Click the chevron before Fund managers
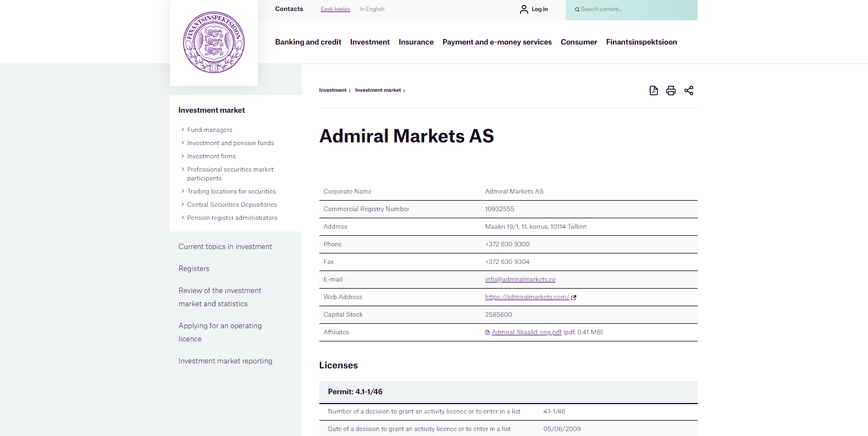This screenshot has height=436, width=868. tap(183, 130)
